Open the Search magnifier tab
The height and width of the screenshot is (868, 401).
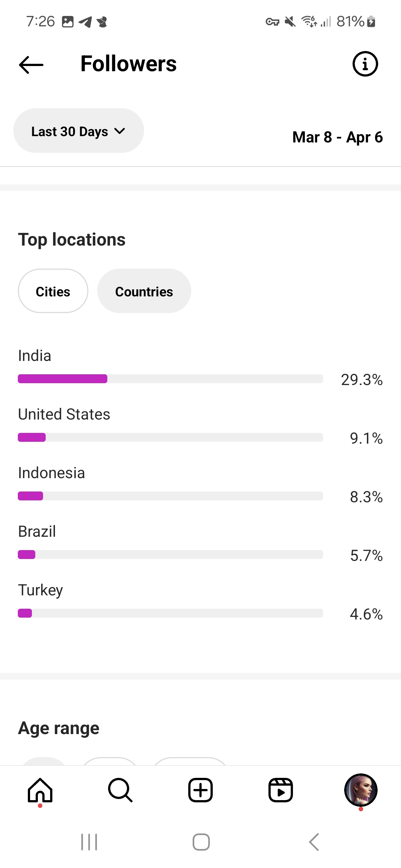pos(120,790)
